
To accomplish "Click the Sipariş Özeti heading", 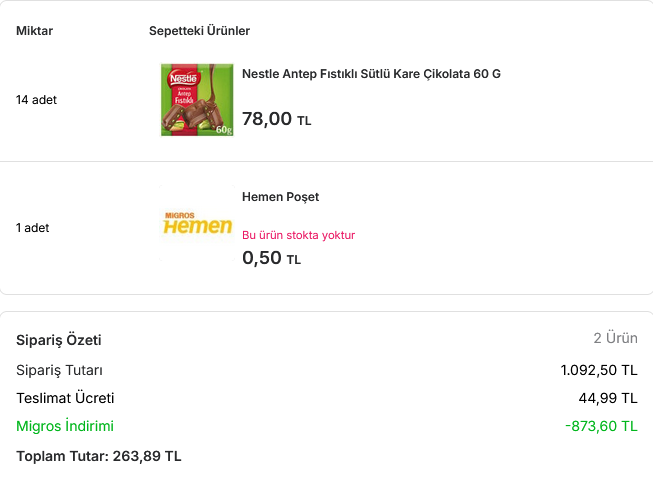I will 59,340.
